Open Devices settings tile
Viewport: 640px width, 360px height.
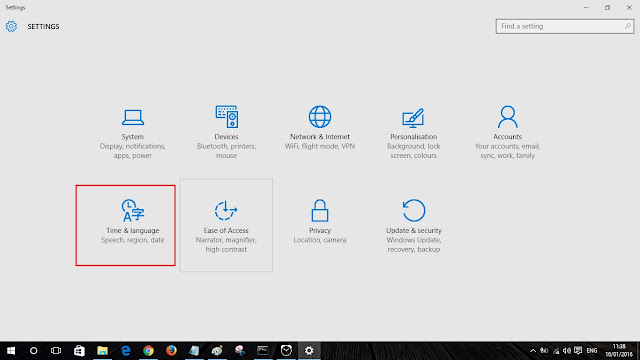(226, 133)
